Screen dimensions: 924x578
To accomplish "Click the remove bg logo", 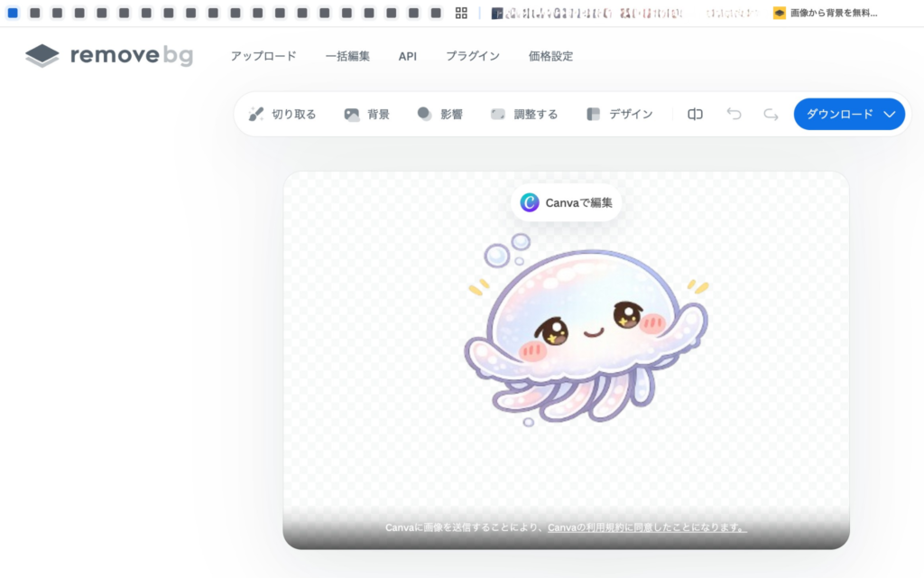I will click(x=109, y=55).
